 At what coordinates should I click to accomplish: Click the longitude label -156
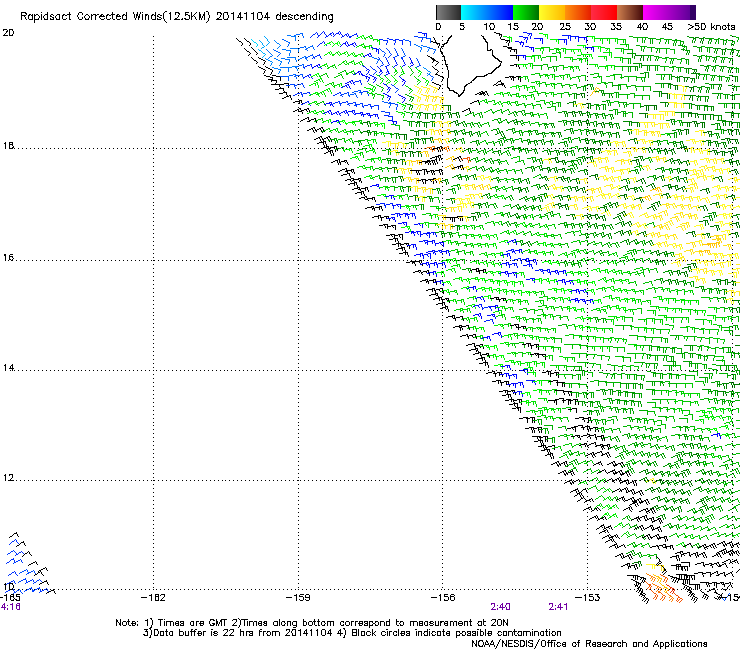(x=443, y=598)
